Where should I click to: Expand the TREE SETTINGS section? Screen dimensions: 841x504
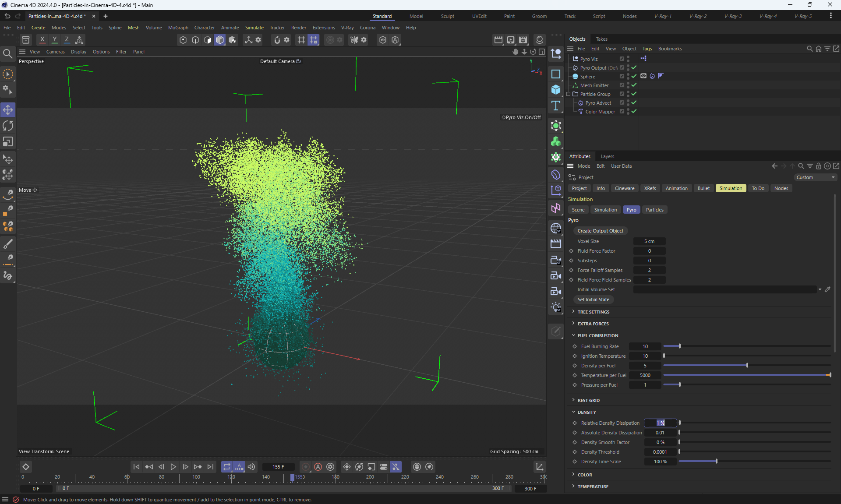tap(593, 312)
